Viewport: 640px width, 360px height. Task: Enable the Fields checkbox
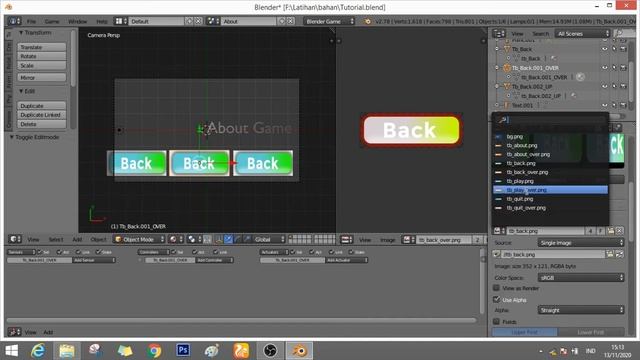[496, 322]
